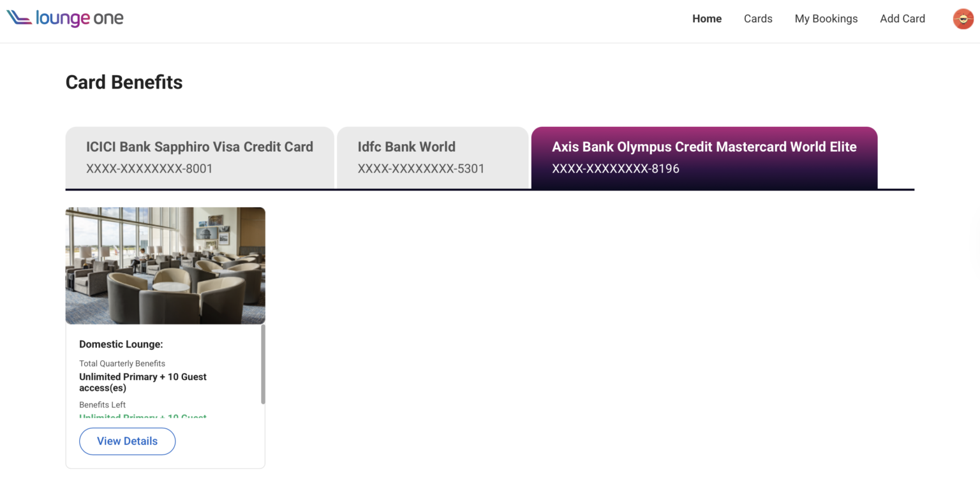Image resolution: width=980 pixels, height=482 pixels.
Task: Open the pilot avatar profile menu
Action: coord(962,18)
